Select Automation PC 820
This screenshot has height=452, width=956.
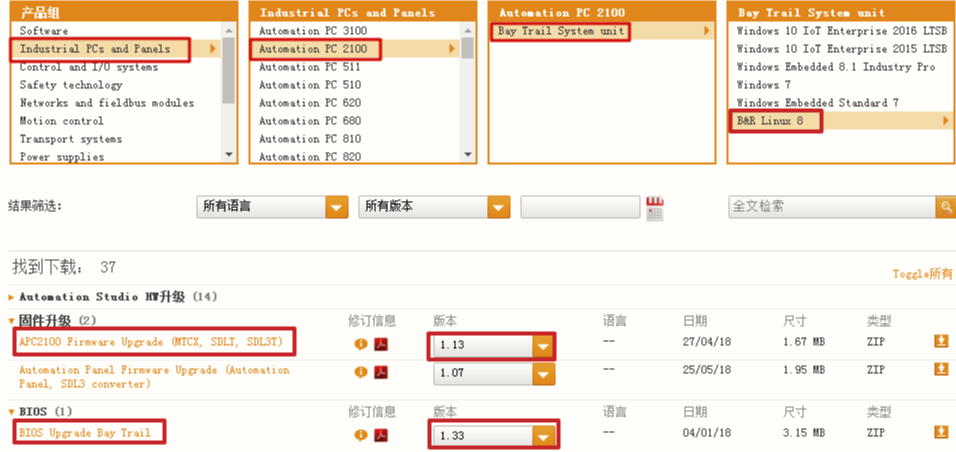tap(310, 157)
